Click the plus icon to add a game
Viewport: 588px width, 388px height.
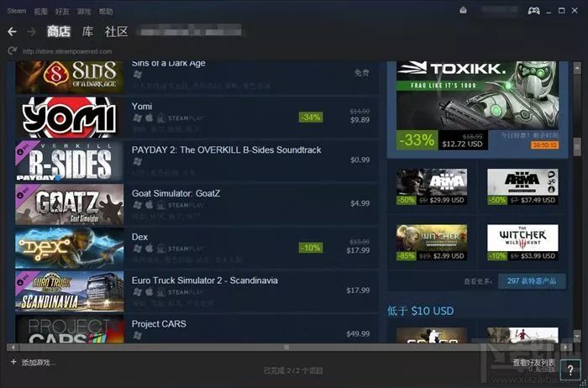(13, 362)
